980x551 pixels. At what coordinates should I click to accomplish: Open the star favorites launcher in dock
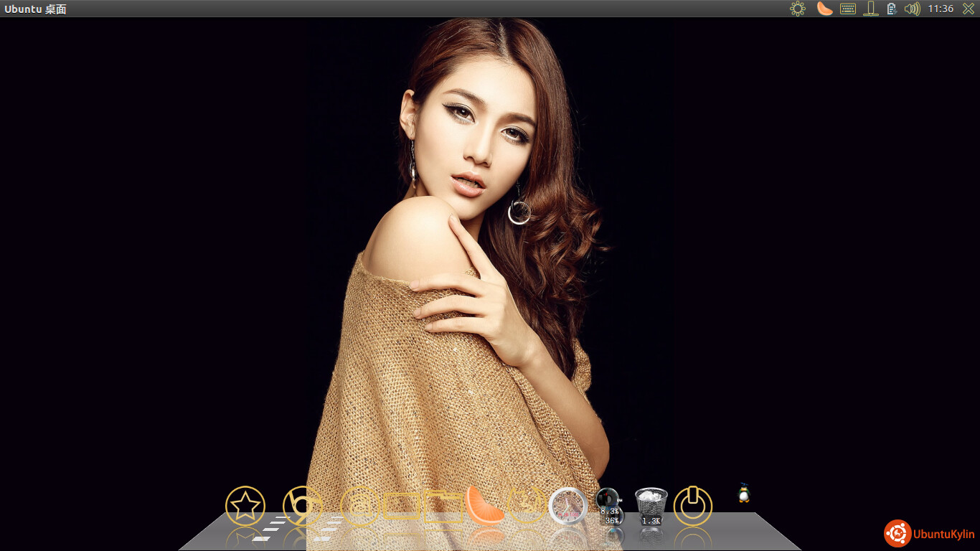245,506
